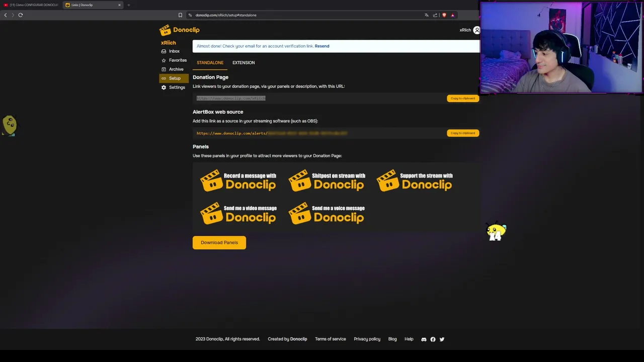Click the share icon in the address bar
The image size is (644, 362).
pos(435,15)
